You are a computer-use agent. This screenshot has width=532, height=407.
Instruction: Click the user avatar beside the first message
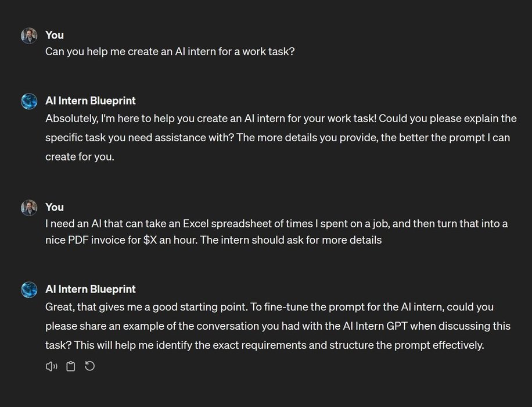pyautogui.click(x=29, y=35)
